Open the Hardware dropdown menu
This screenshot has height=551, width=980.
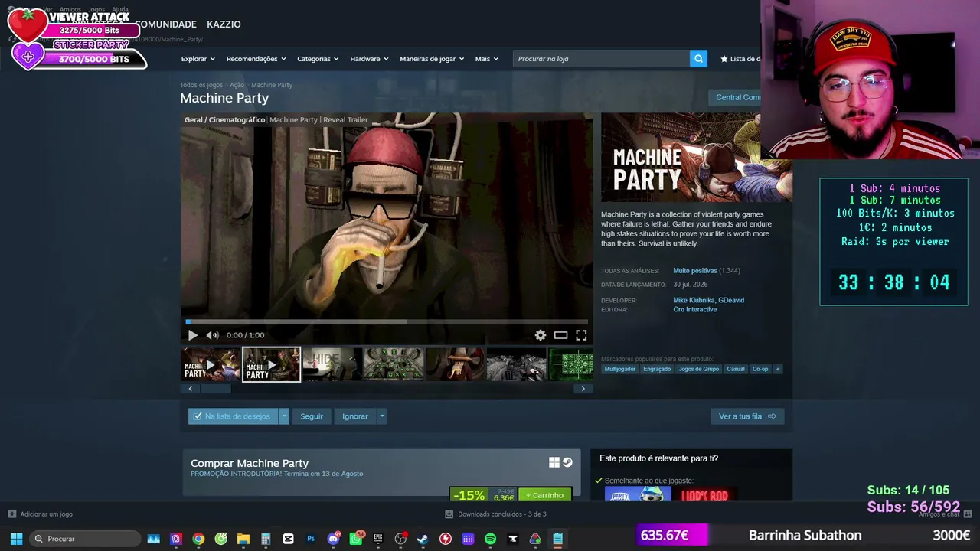tap(369, 59)
